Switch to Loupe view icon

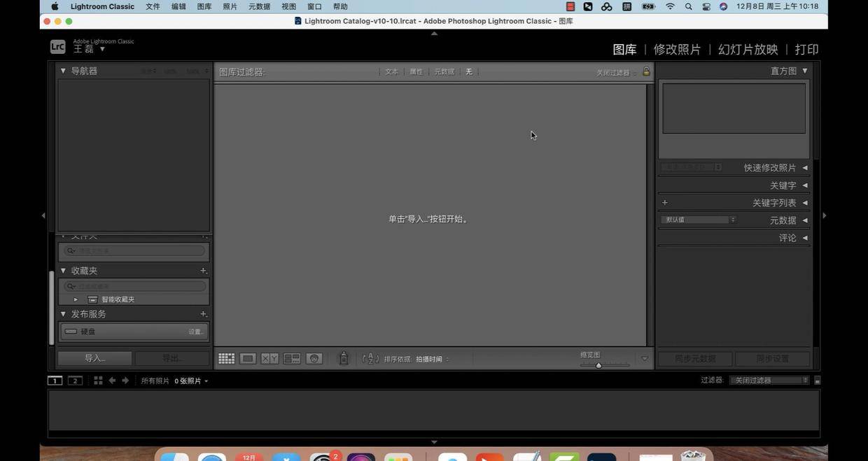(248, 359)
